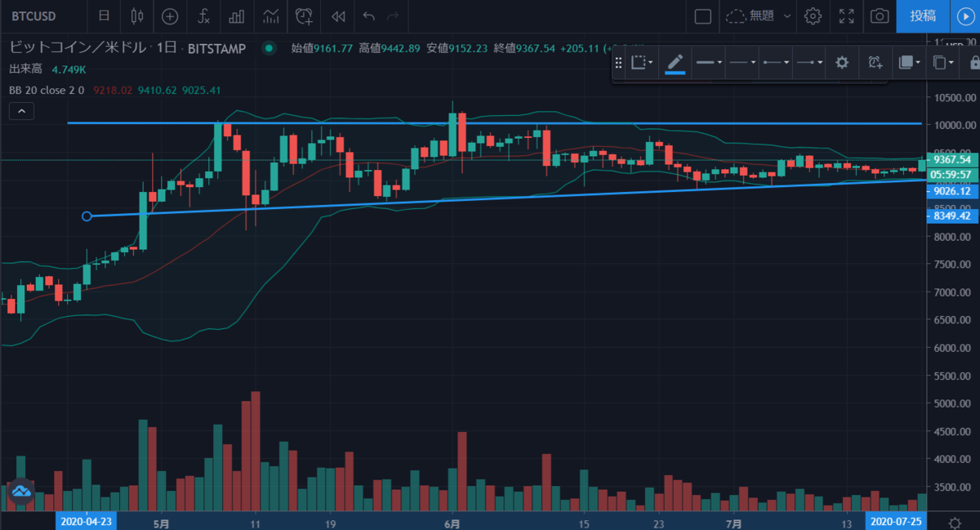The image size is (980, 530).
Task: Open the line style dropdown
Action: click(742, 62)
